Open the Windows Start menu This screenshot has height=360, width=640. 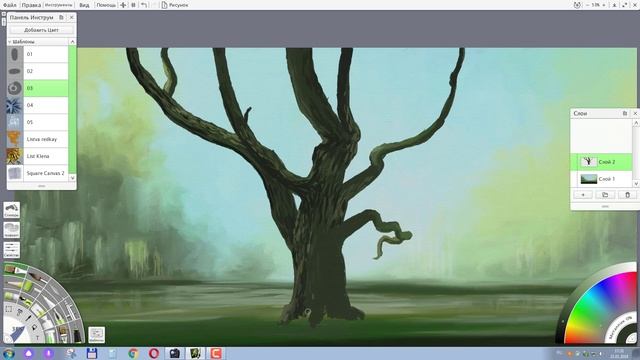[x=9, y=353]
